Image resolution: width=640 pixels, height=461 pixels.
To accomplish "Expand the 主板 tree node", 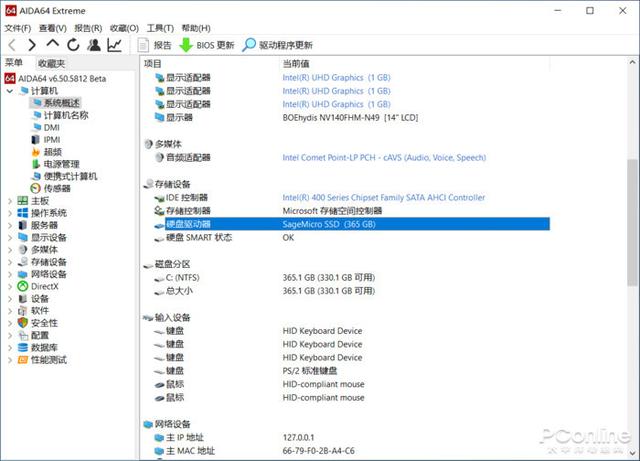I will [x=10, y=201].
